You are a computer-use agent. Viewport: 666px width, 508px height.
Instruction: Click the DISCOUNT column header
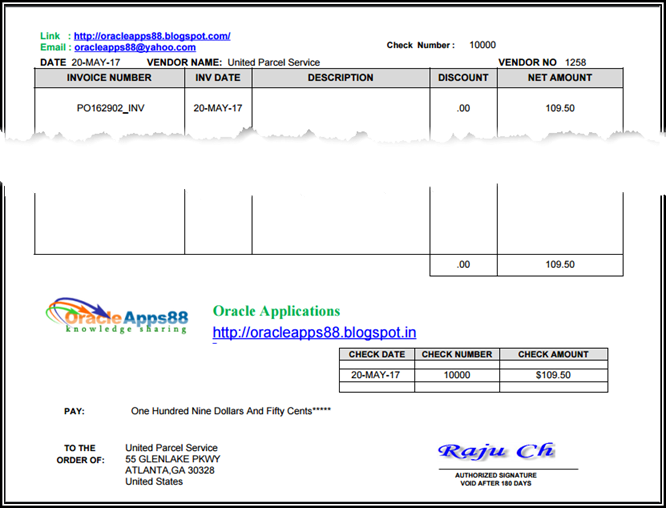pyautogui.click(x=463, y=78)
